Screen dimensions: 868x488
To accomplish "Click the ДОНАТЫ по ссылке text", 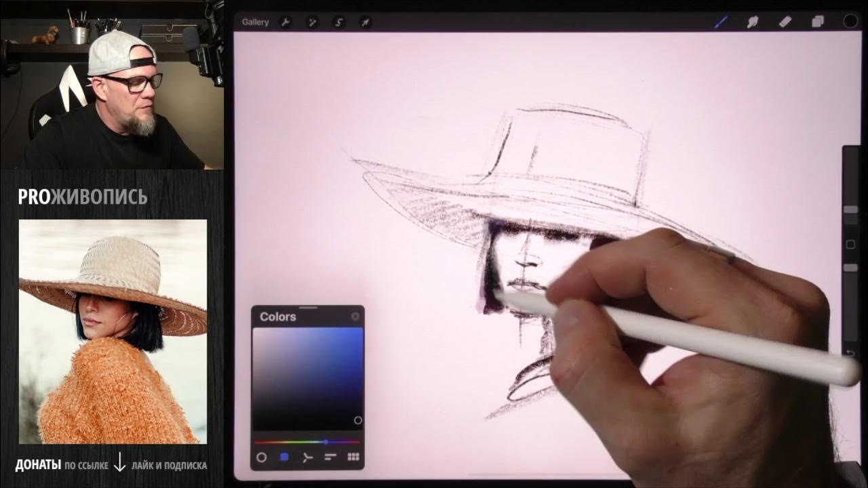I will (62, 466).
